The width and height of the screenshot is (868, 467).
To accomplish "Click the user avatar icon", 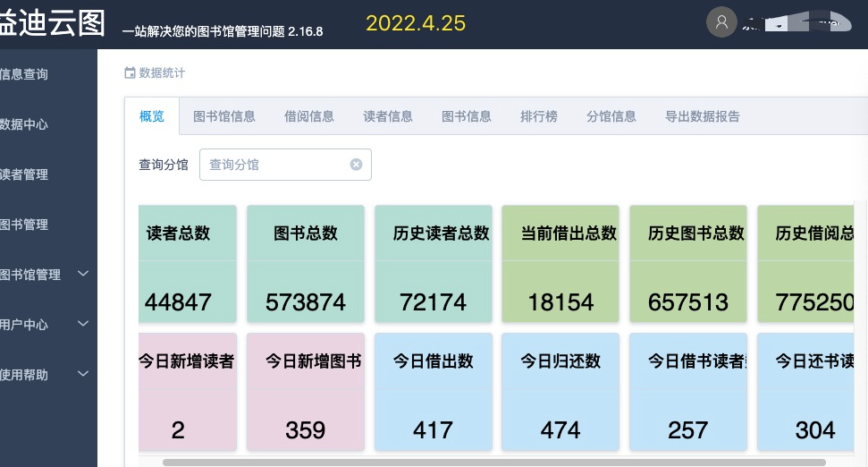I will [721, 22].
